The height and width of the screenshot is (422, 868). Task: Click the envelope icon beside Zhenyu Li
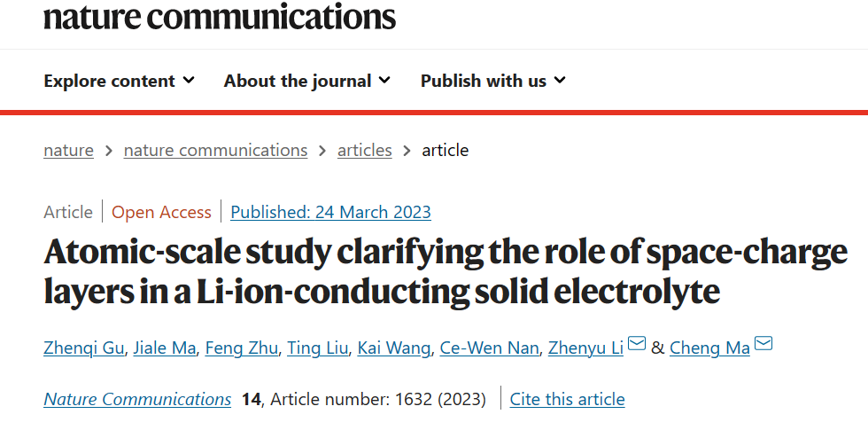[x=637, y=343]
